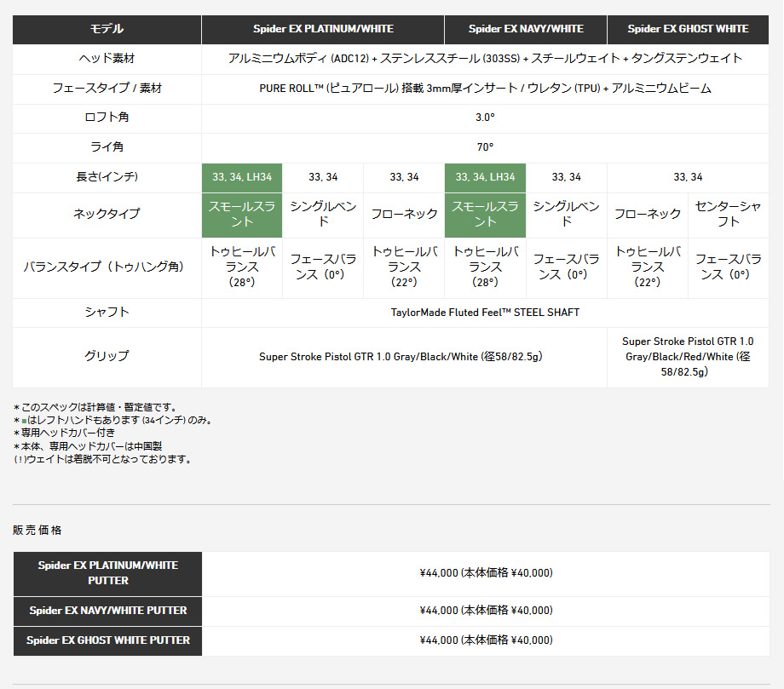Click the センターシャフト neck type cell
Viewport: 784px width, 689px height.
tap(729, 215)
